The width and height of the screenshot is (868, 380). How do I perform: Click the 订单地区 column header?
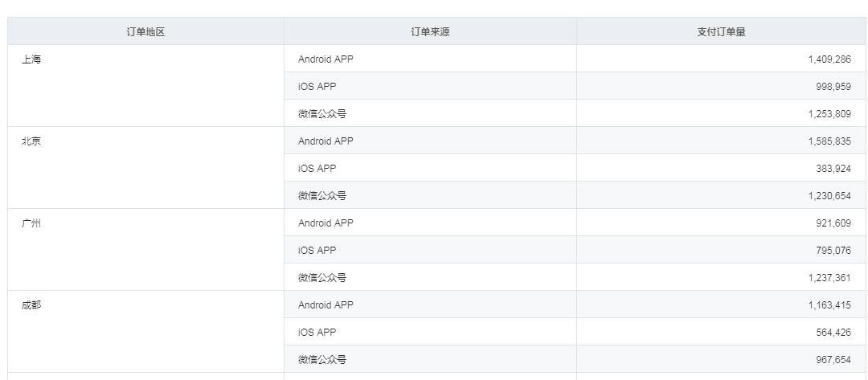pyautogui.click(x=145, y=31)
